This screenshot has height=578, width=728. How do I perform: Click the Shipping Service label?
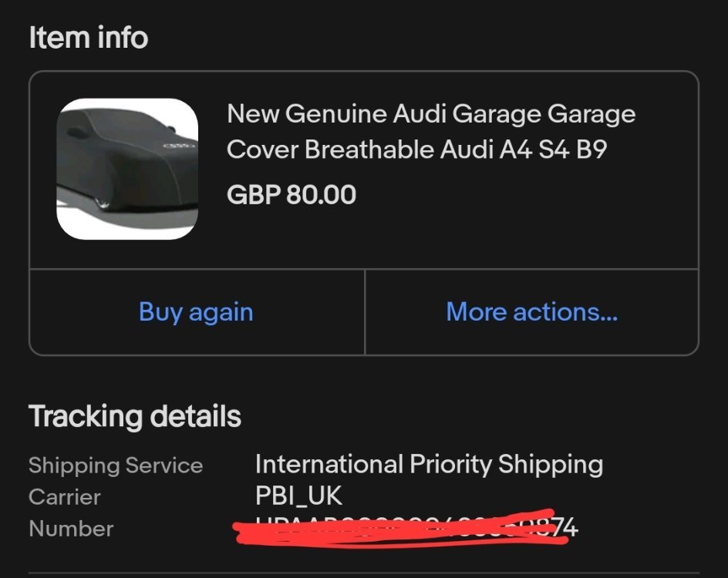pyautogui.click(x=116, y=465)
